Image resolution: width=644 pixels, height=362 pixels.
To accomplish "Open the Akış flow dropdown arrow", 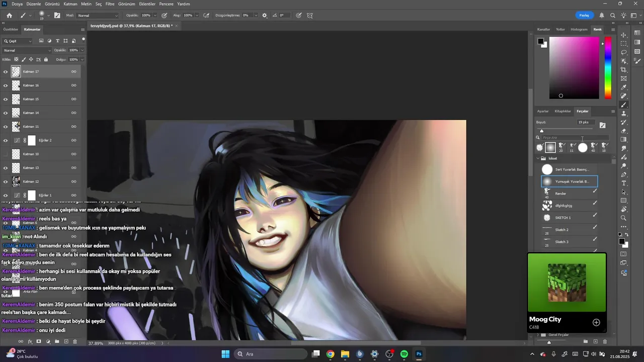I will coord(197,16).
